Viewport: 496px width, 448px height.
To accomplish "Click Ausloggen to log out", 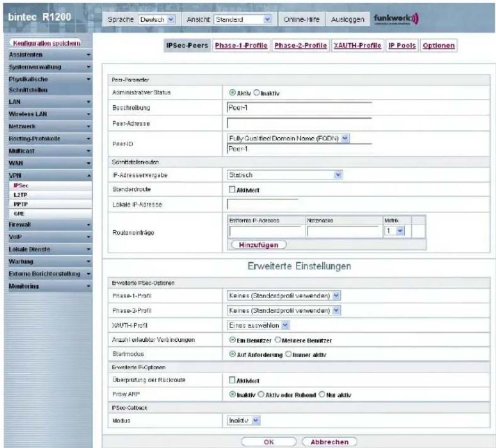I will click(348, 20).
